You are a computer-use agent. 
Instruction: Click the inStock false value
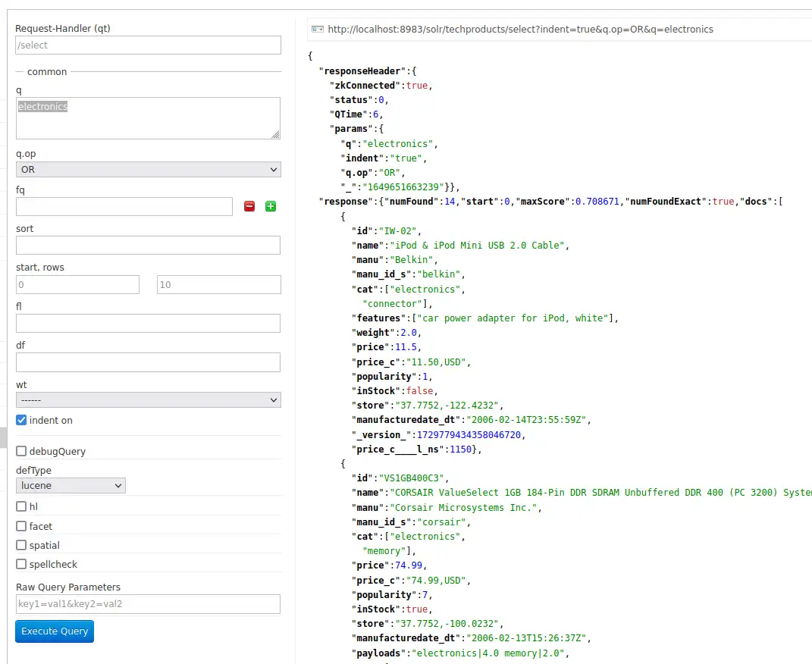tap(420, 390)
